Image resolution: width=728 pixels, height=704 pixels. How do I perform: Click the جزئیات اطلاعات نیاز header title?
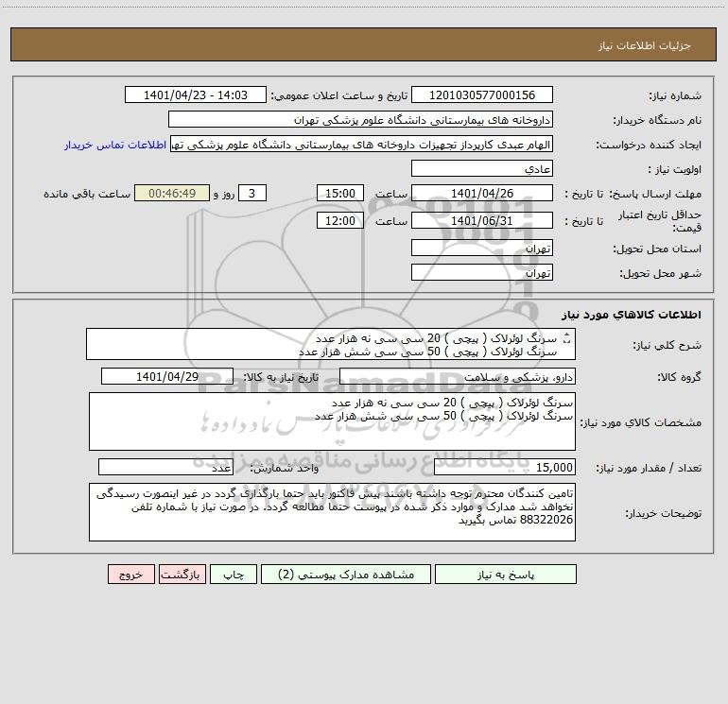coord(645,45)
